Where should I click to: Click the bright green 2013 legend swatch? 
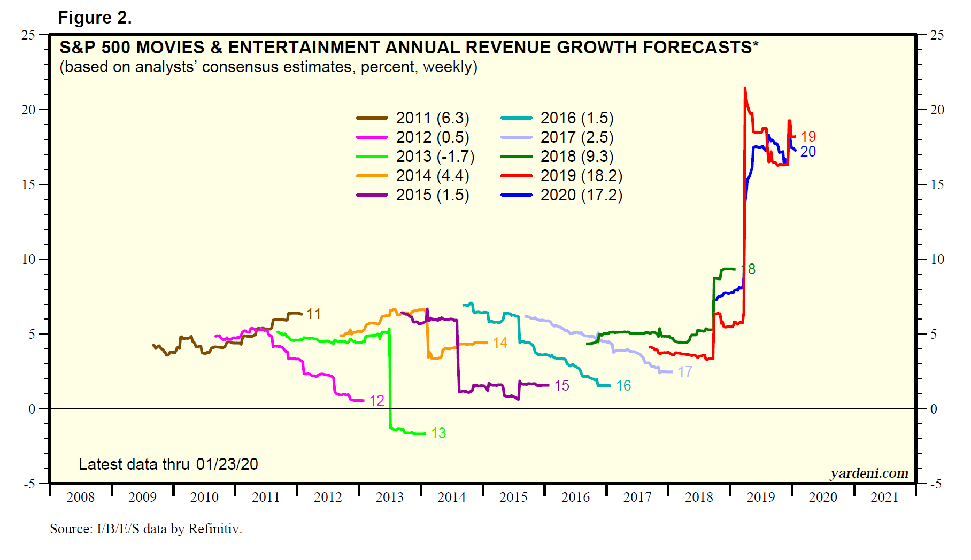click(372, 157)
